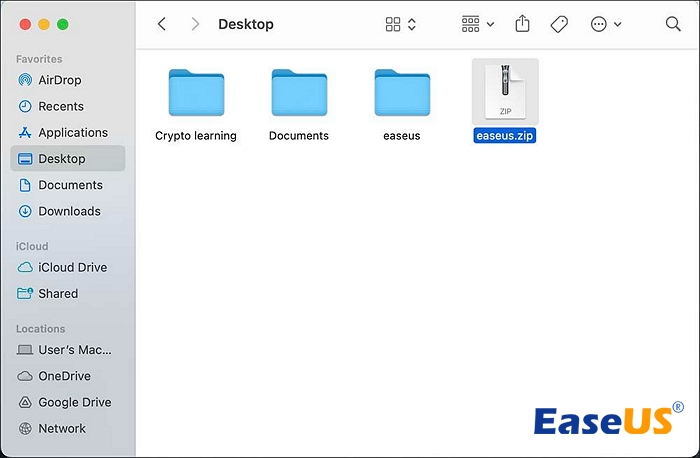Select the easeus folder icon
Screen dimensions: 700x458
tap(403, 94)
